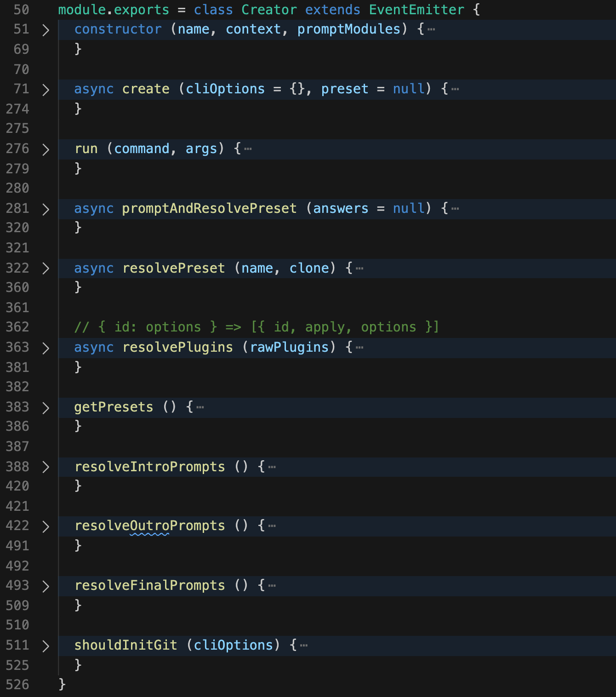Unfold resolvePreset with gutter chevron
Viewport: 616px width, 697px height.
46,269
